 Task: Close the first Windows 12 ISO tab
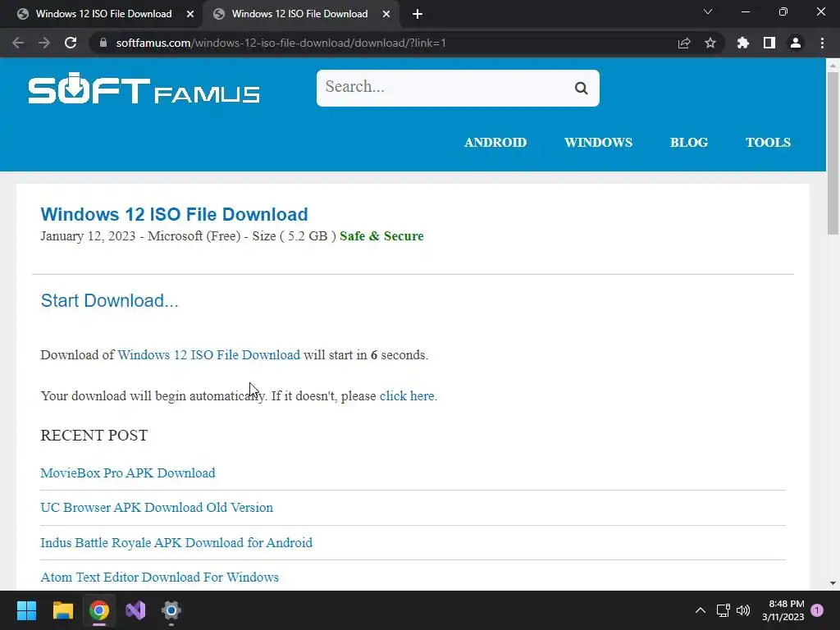pos(190,14)
